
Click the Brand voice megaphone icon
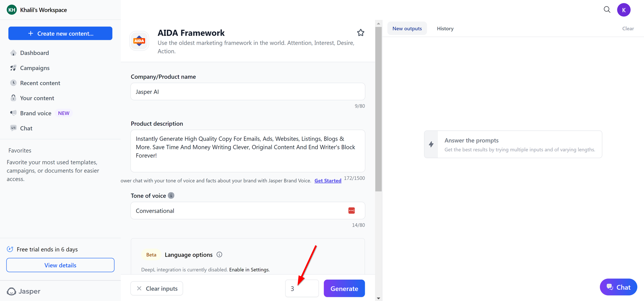pyautogui.click(x=13, y=113)
